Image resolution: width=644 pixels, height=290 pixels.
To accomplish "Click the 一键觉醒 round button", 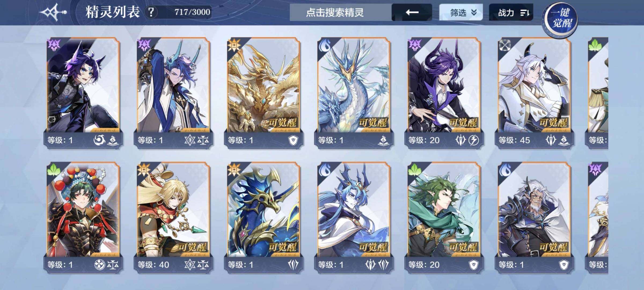I will [x=560, y=18].
